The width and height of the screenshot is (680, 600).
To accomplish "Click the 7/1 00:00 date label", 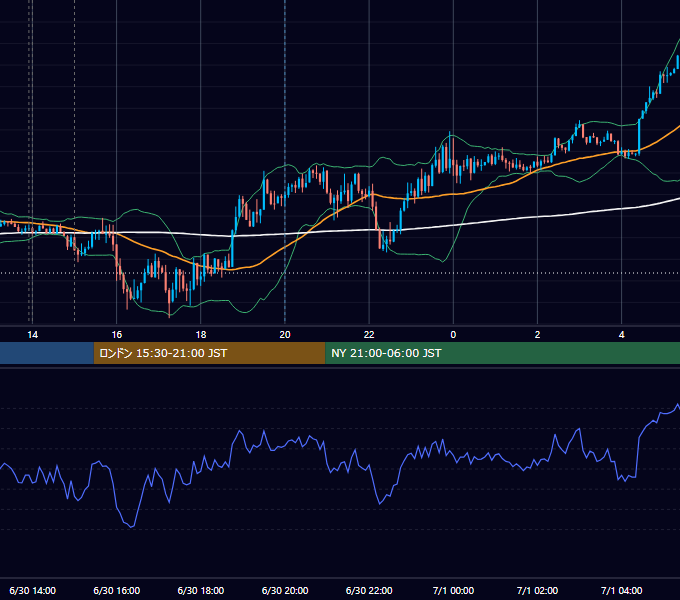I will pos(453,590).
